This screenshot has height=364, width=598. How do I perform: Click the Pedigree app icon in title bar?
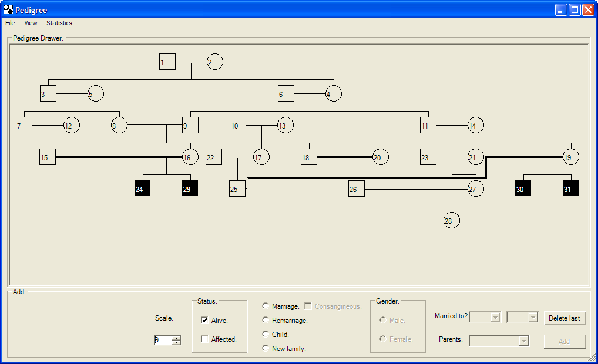pyautogui.click(x=8, y=9)
